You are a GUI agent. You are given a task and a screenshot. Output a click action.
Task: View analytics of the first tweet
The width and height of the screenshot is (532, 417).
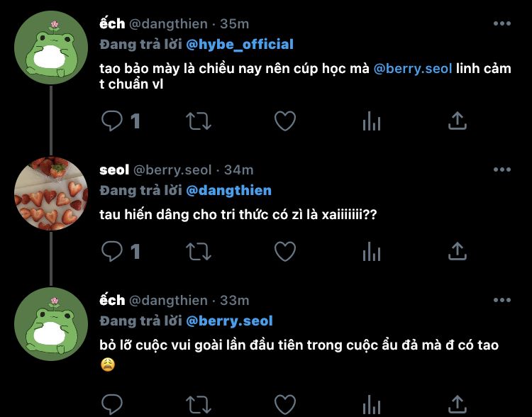coord(371,121)
